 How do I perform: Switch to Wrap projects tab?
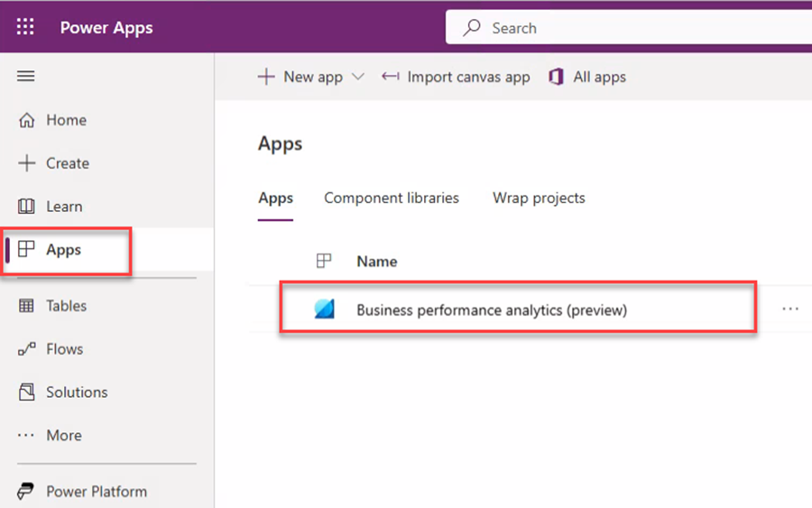539,198
